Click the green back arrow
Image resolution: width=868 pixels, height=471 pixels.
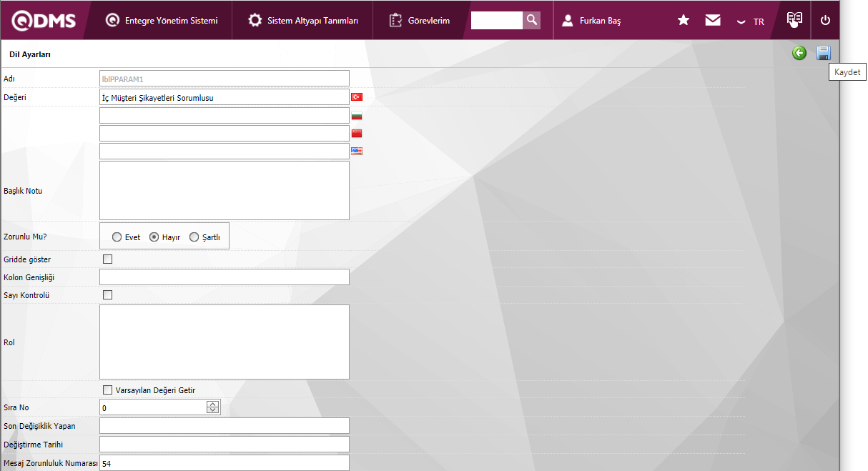pyautogui.click(x=799, y=53)
